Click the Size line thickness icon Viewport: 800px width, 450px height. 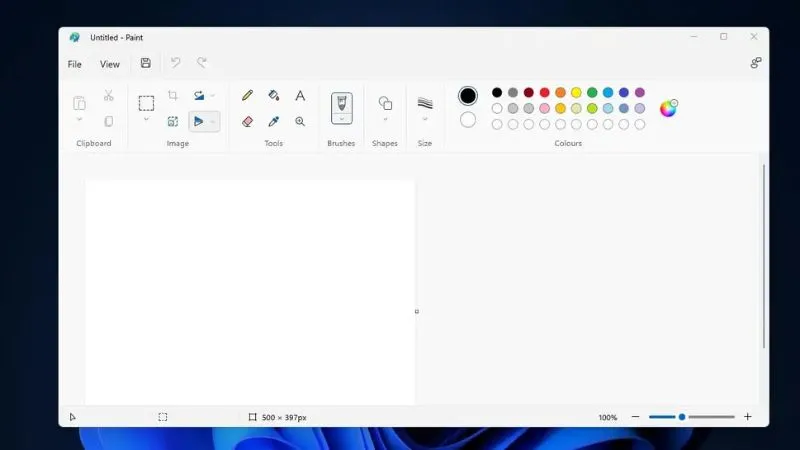point(425,103)
